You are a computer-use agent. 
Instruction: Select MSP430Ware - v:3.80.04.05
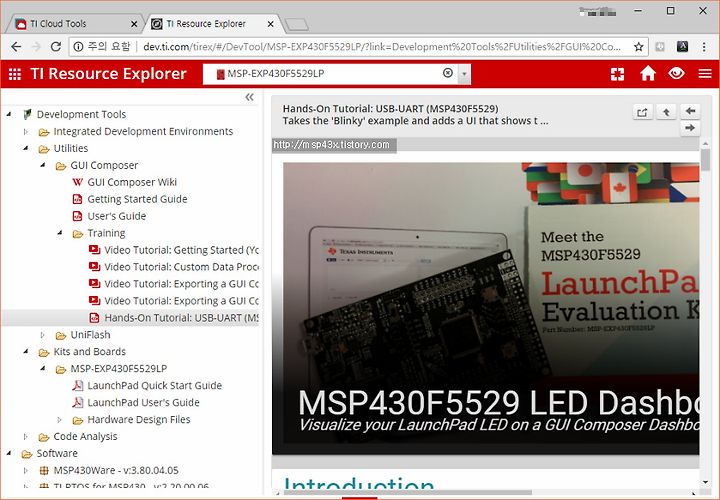point(116,470)
